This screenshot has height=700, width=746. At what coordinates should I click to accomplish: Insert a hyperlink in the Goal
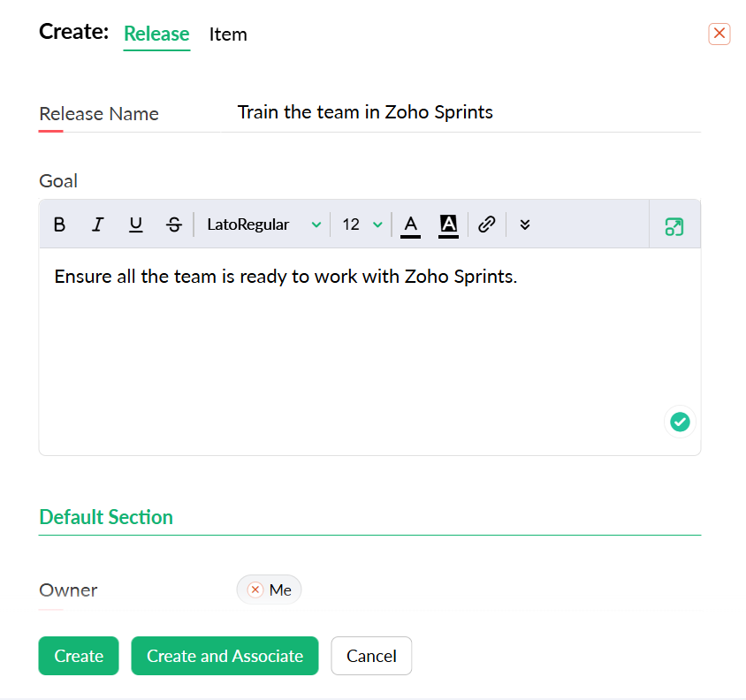[486, 224]
